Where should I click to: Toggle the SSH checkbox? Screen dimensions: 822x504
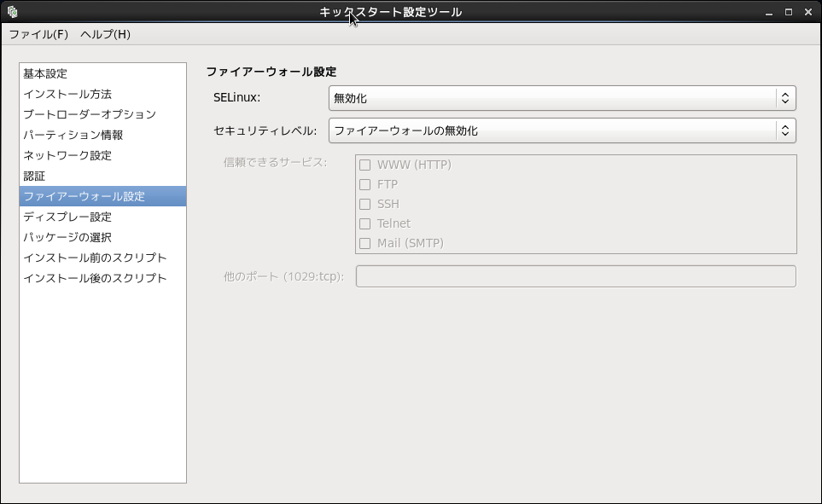365,204
